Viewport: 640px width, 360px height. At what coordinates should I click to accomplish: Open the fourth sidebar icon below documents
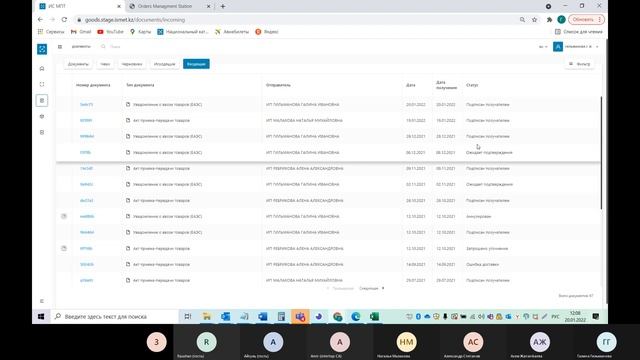[x=42, y=116]
